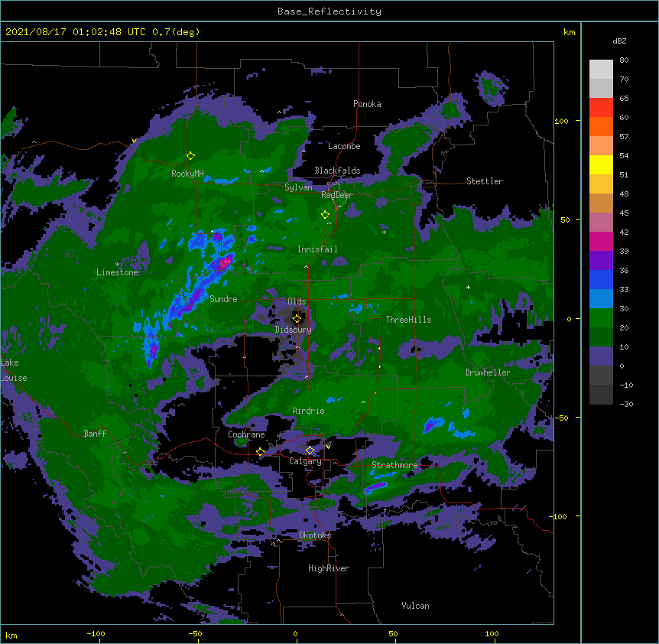Click the yellow diamond marker near RockyMH
Image resolution: width=659 pixels, height=644 pixels.
tap(190, 155)
